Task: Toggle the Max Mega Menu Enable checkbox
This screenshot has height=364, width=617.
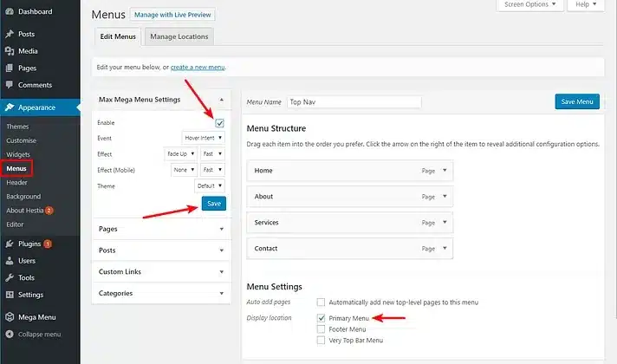Action: [x=220, y=123]
